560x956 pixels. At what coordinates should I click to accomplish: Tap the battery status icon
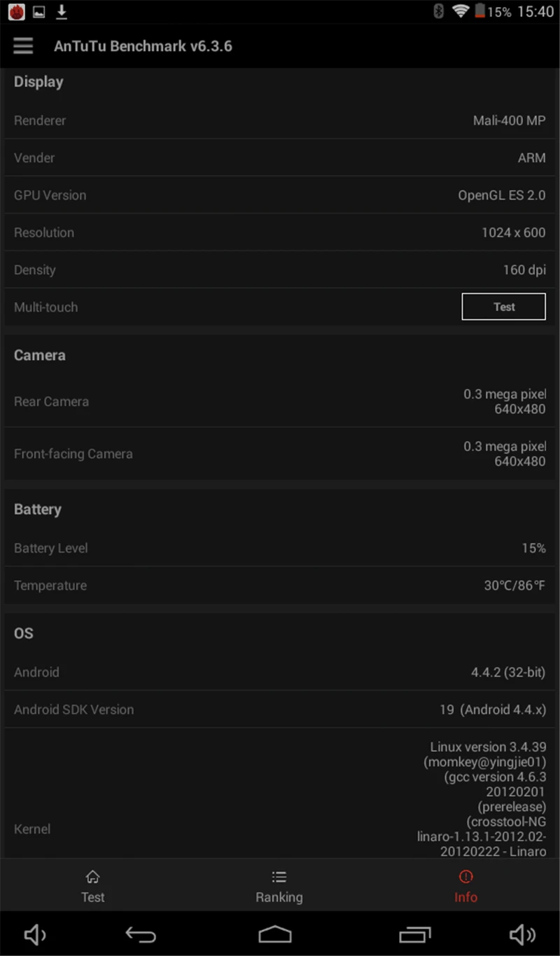[x=479, y=11]
